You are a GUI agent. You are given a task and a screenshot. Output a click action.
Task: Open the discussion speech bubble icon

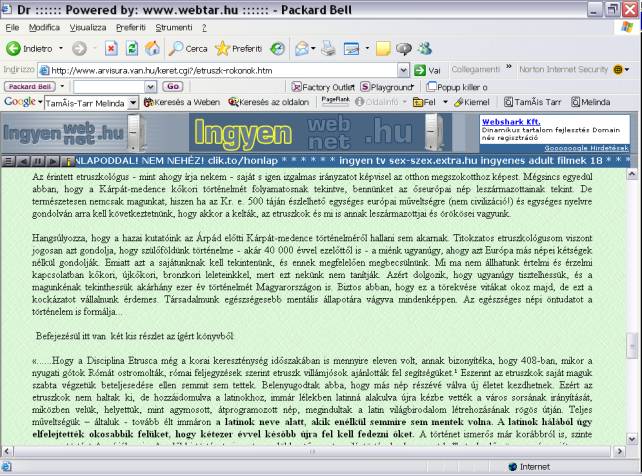[403, 49]
